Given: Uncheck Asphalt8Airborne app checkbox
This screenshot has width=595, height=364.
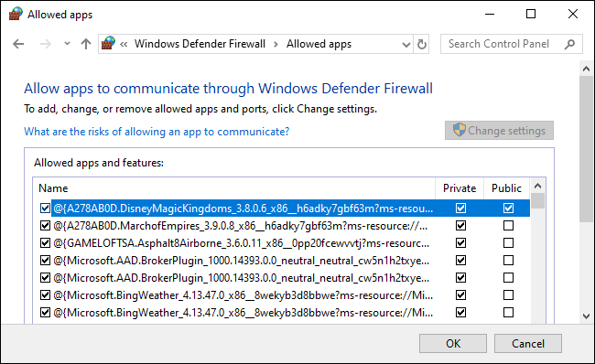Looking at the screenshot, I should [45, 242].
